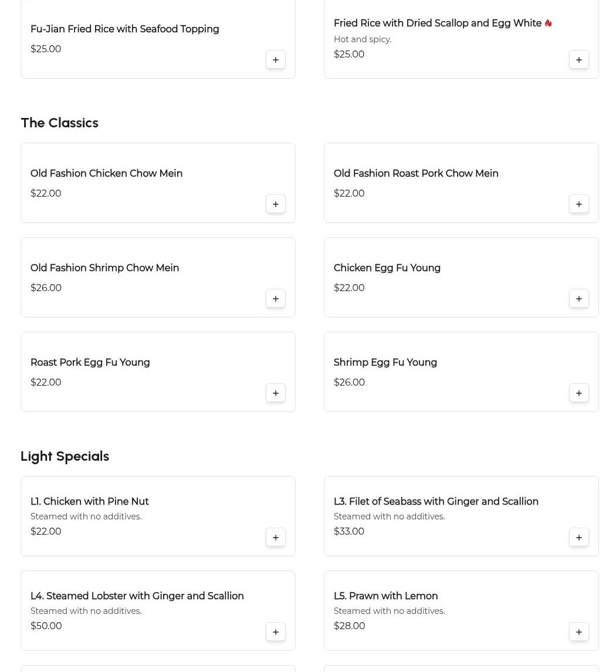Add L5 Prawn with Lemon
This screenshot has width=616, height=672.
579,632
